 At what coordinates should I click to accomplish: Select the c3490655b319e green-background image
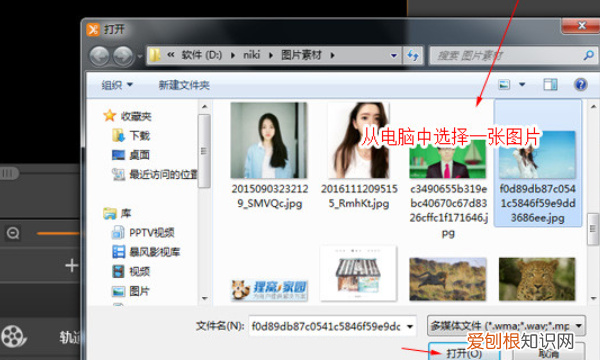[448, 159]
